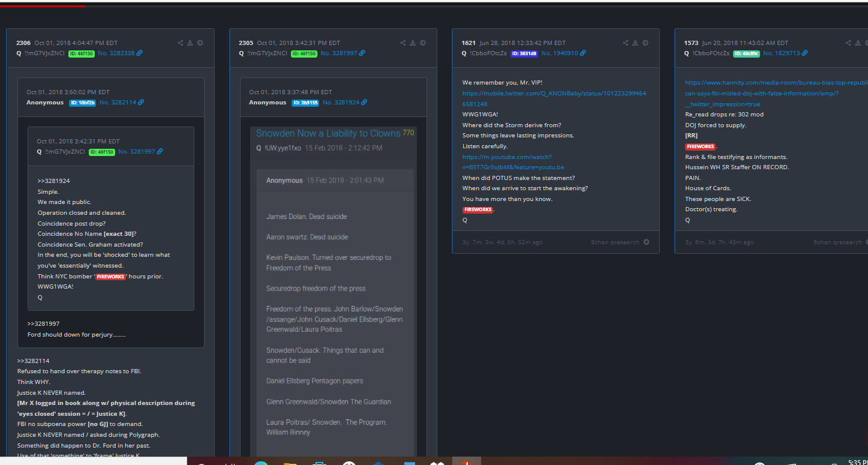The width and height of the screenshot is (868, 465).
Task: Click the '>>3281997' reply reference
Action: coord(44,323)
